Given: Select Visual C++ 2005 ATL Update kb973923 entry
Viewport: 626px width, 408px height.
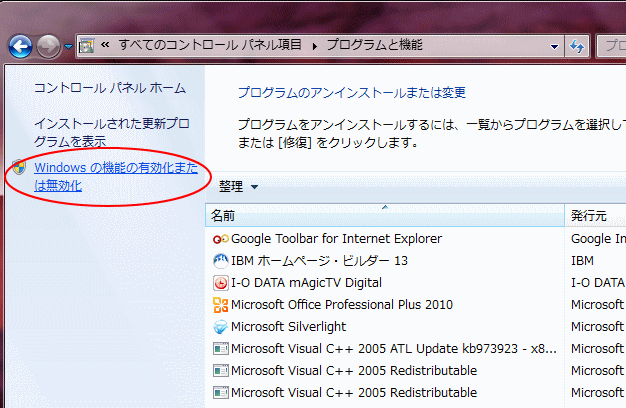Looking at the screenshot, I should click(394, 349).
